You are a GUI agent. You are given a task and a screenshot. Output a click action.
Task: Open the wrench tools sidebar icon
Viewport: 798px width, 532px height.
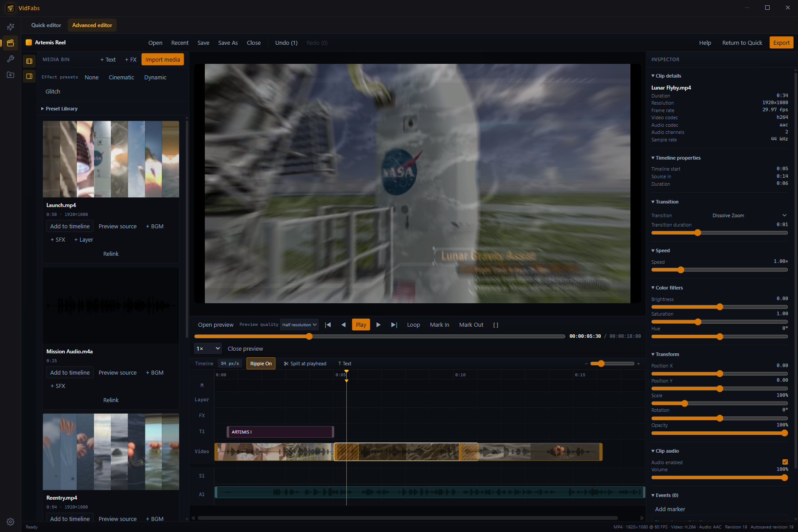click(11, 59)
